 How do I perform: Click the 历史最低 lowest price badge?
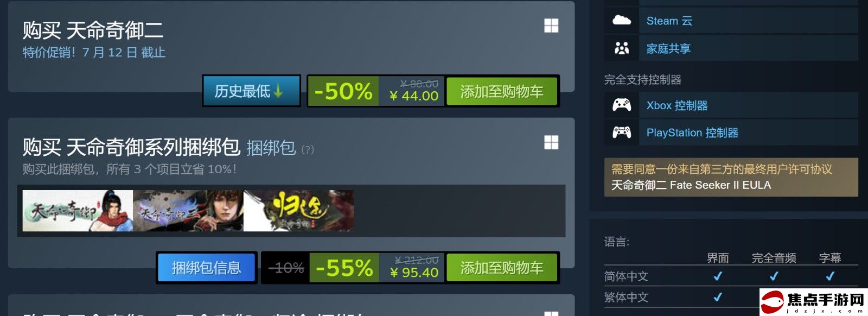(251, 91)
